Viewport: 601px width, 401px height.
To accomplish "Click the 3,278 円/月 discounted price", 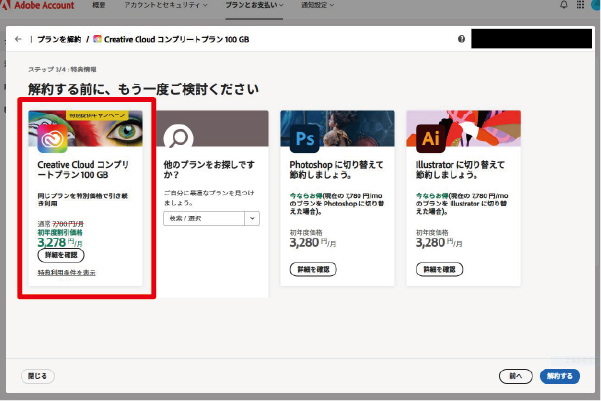I will pos(60,242).
